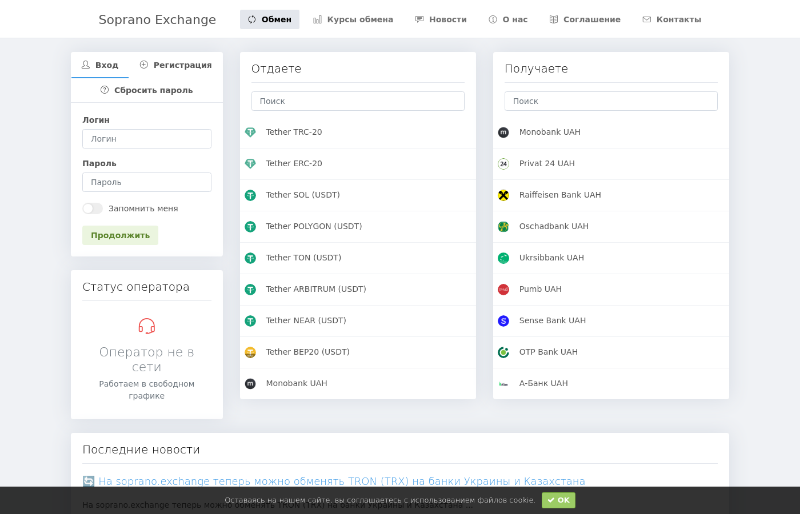Click the Privat 24 UAH logo icon
Screen dimensions: 800x514
503,163
